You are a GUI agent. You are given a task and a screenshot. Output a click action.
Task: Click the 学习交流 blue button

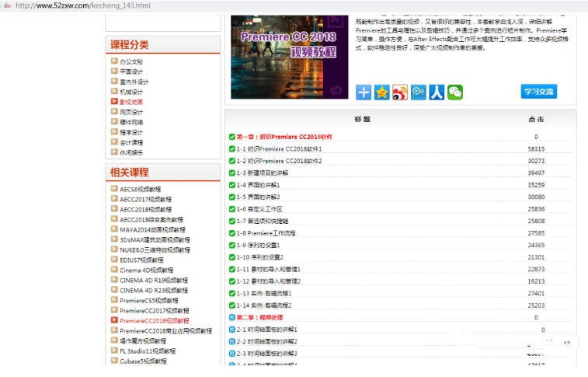[x=539, y=92]
